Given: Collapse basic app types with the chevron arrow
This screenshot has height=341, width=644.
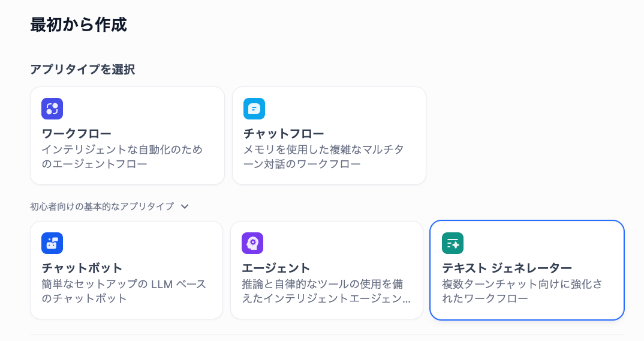Looking at the screenshot, I should (x=185, y=207).
